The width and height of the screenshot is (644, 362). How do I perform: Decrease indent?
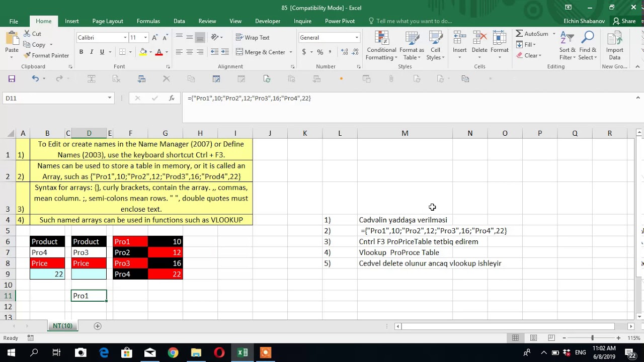[215, 52]
